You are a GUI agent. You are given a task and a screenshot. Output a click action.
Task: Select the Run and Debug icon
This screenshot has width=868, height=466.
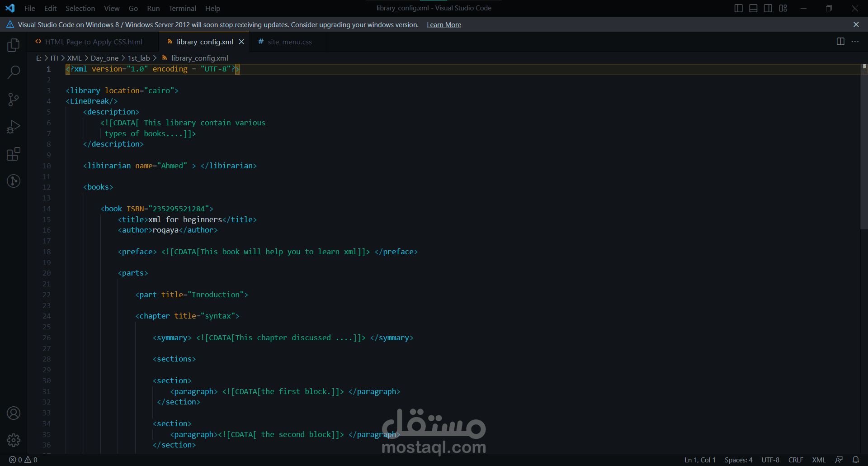coord(14,127)
